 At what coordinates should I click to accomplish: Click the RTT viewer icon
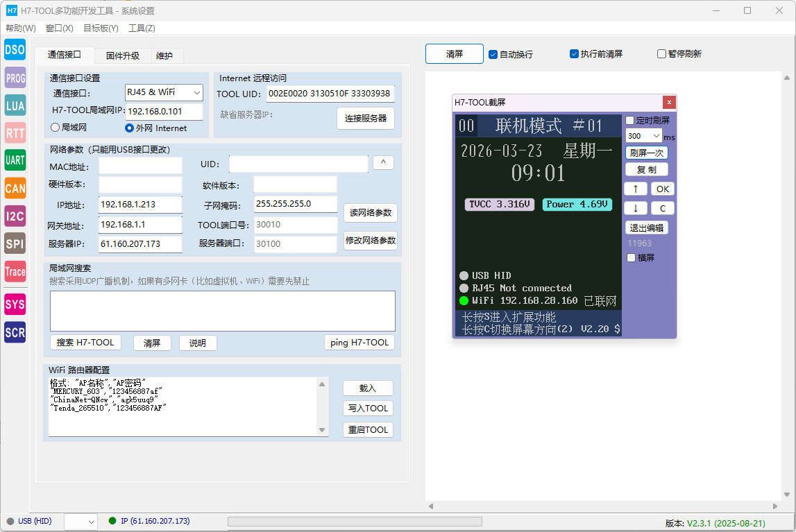pos(15,133)
